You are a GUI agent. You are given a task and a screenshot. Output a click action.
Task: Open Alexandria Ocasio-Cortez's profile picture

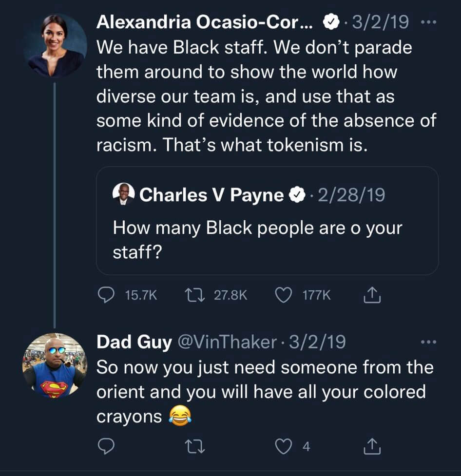tap(55, 46)
